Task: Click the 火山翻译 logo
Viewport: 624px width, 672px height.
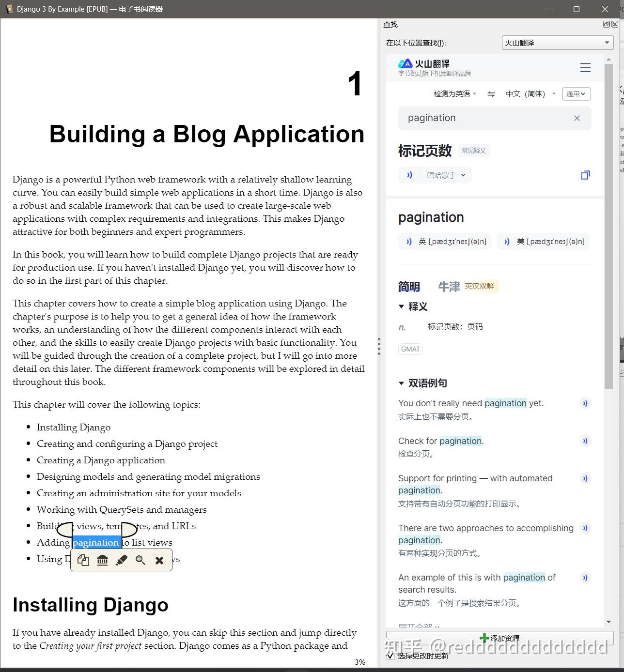Action: (424, 63)
